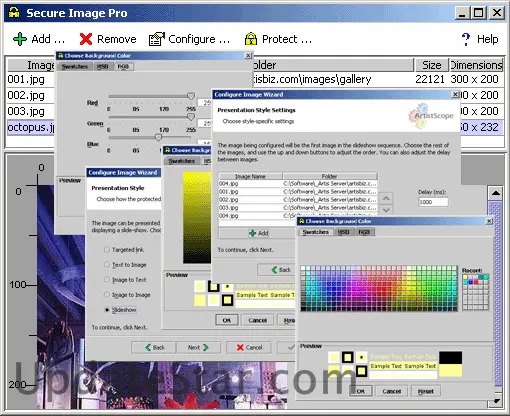Click the Size column header
This screenshot has height=416, width=510.
pos(432,65)
